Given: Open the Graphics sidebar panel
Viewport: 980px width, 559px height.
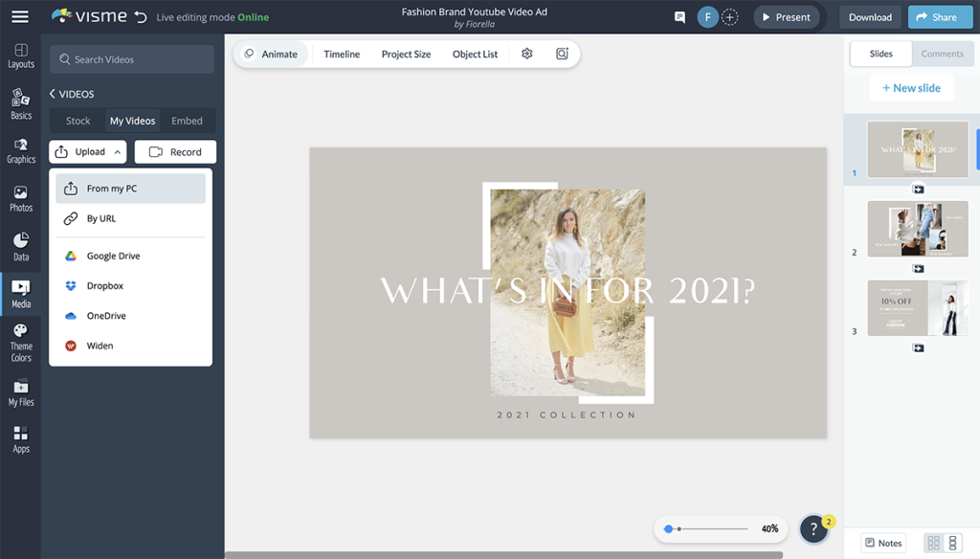Looking at the screenshot, I should tap(20, 150).
